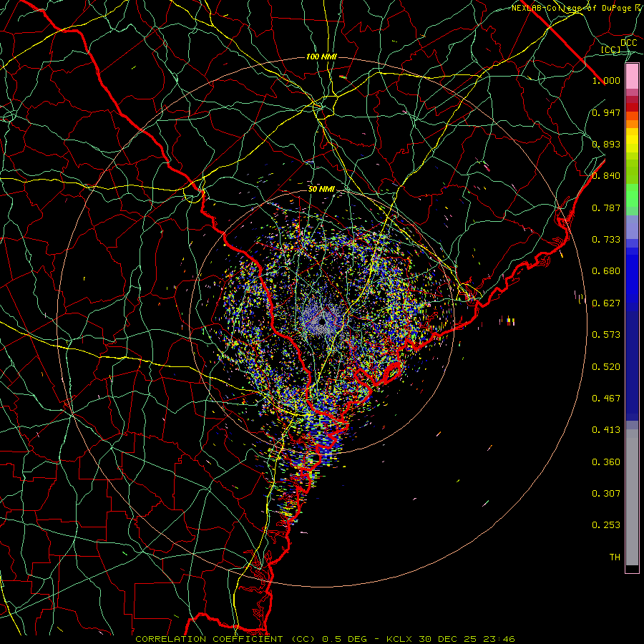644x644 pixels.
Task: Click the KCLX radar site center marker
Action: pos(322,321)
